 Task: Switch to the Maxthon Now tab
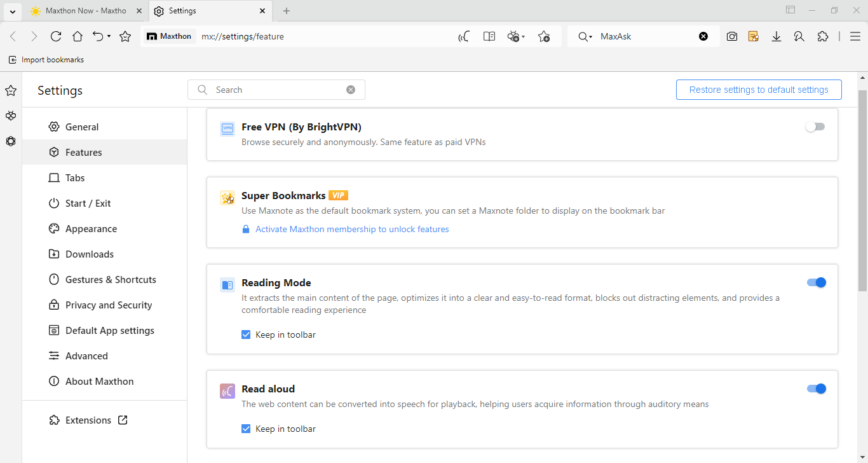[x=86, y=11]
